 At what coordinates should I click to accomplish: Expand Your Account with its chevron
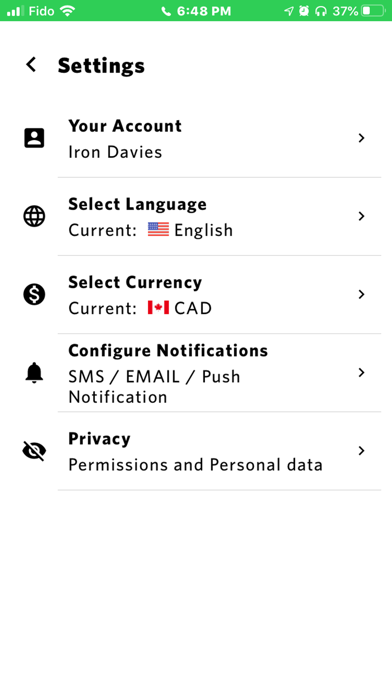tap(361, 138)
